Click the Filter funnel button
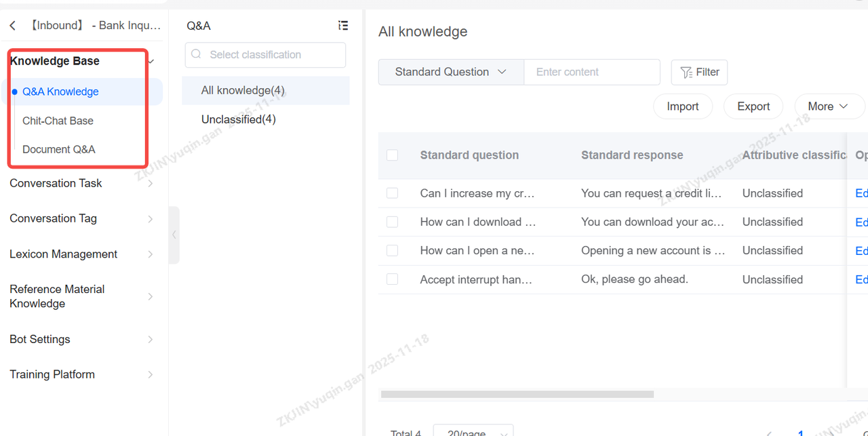This screenshot has height=436, width=868. tap(699, 72)
